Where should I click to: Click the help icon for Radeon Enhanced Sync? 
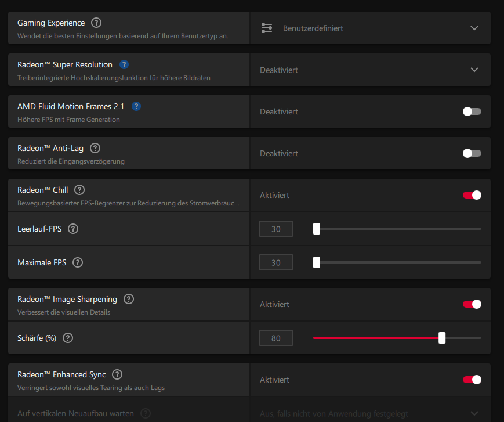coord(117,375)
